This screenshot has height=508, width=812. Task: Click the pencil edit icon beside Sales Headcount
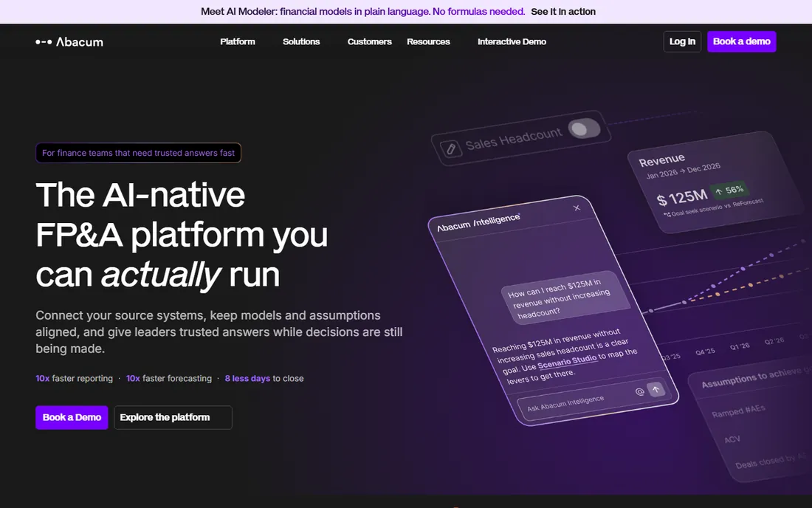click(450, 149)
